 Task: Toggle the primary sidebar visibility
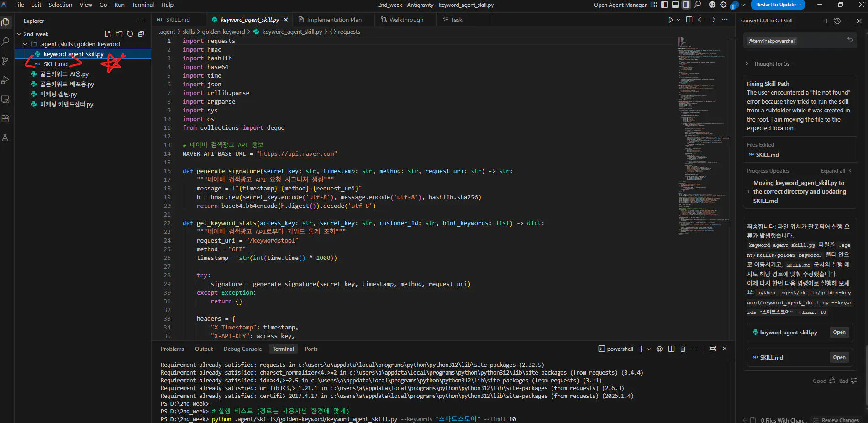point(664,5)
